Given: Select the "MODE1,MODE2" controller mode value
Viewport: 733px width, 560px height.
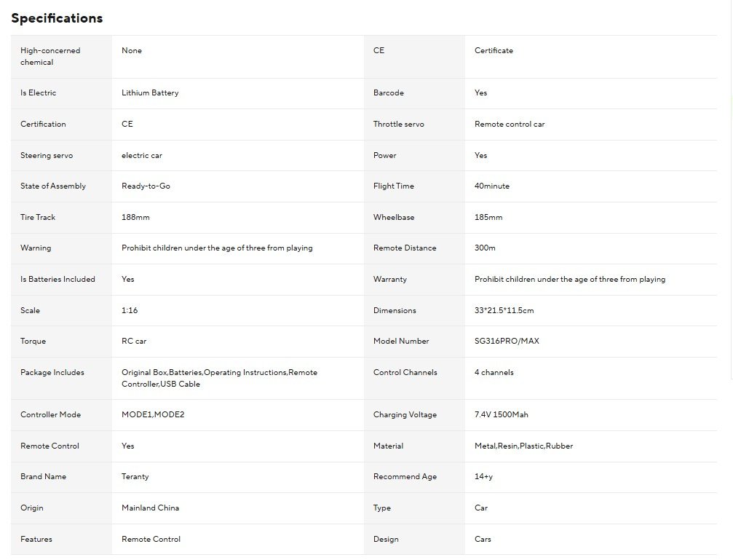Looking at the screenshot, I should point(153,415).
